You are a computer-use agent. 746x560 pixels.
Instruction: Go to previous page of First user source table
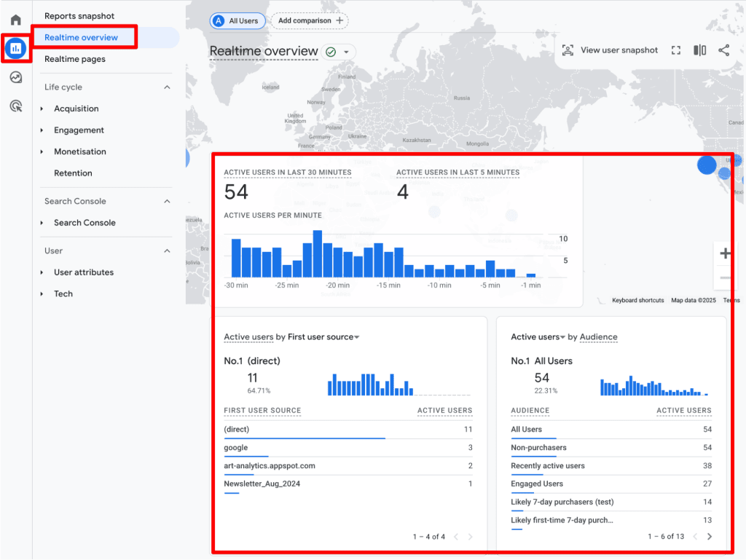coord(456,537)
